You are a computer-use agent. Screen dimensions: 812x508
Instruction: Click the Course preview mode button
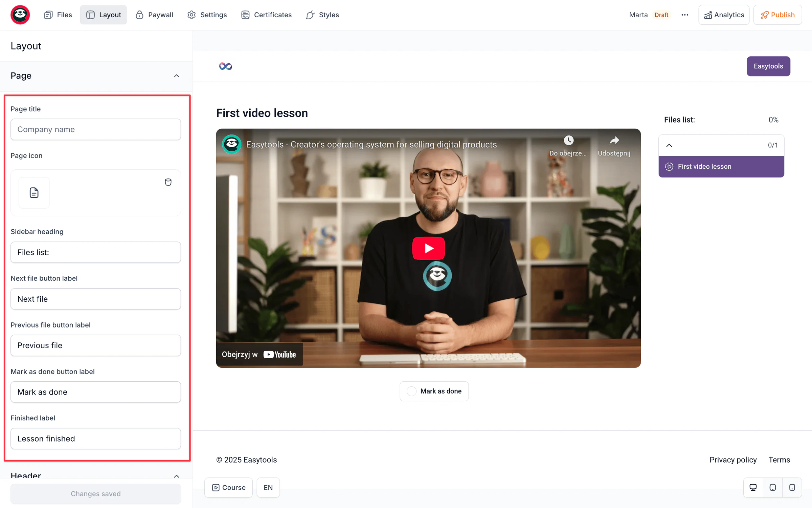click(x=229, y=488)
